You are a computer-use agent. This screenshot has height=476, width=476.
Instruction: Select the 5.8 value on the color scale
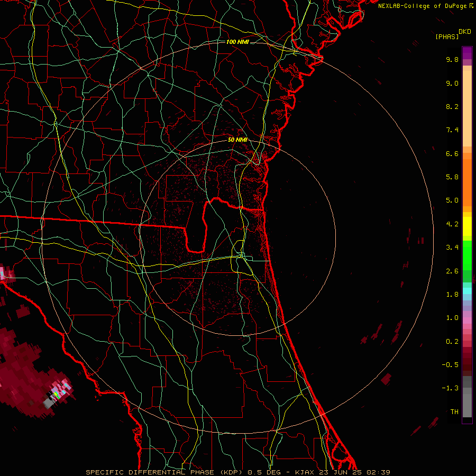[452, 177]
